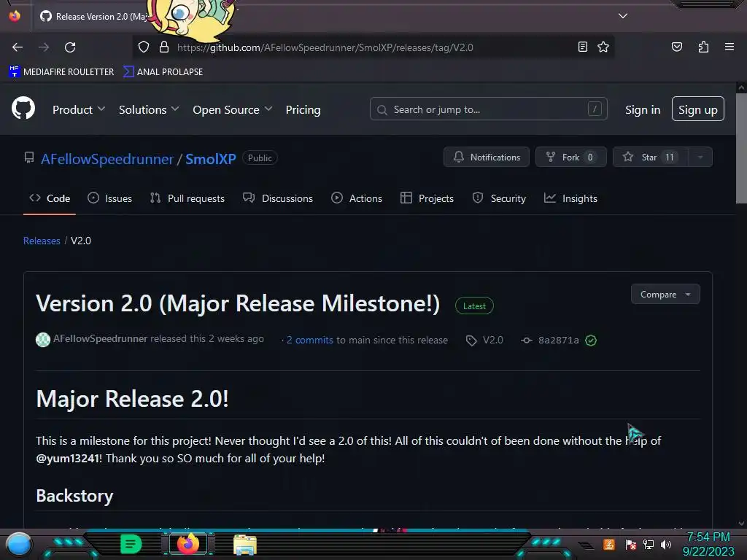747x560 pixels.
Task: Click the green verified commit checkmark
Action: [591, 341]
